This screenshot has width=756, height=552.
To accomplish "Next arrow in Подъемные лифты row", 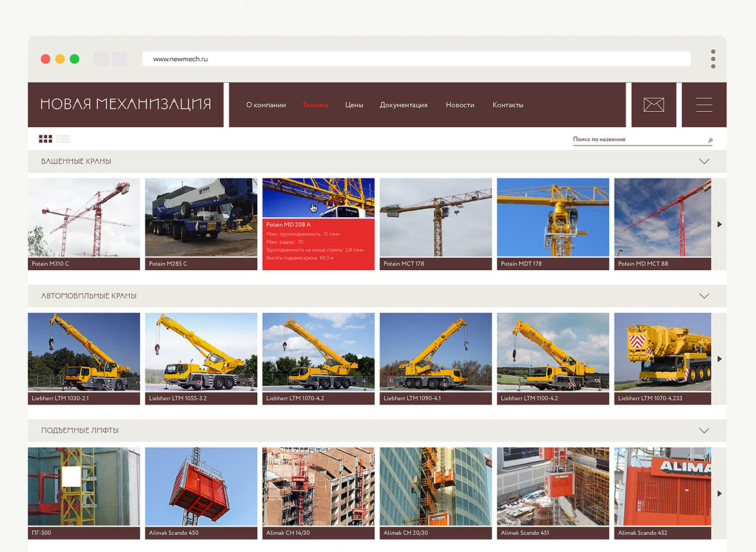I will 719,493.
